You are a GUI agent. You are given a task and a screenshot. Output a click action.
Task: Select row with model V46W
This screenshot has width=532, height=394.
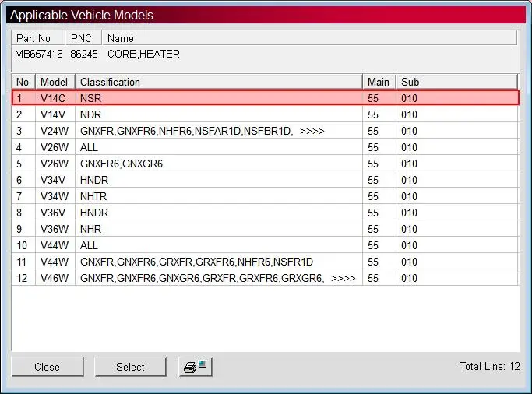(266, 278)
